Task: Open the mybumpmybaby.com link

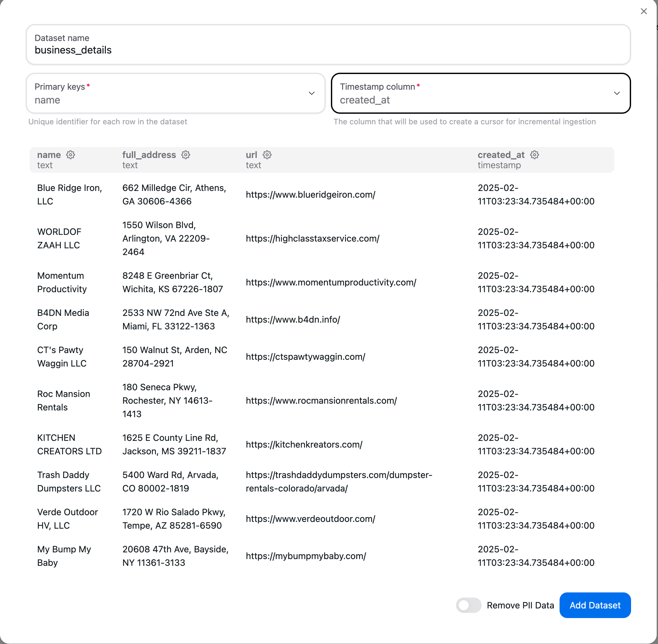Action: (306, 556)
